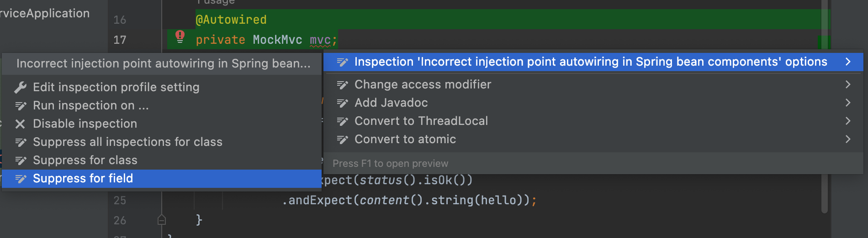Expand the Inspection options submenu arrow
This screenshot has height=238, width=868.
[x=848, y=62]
